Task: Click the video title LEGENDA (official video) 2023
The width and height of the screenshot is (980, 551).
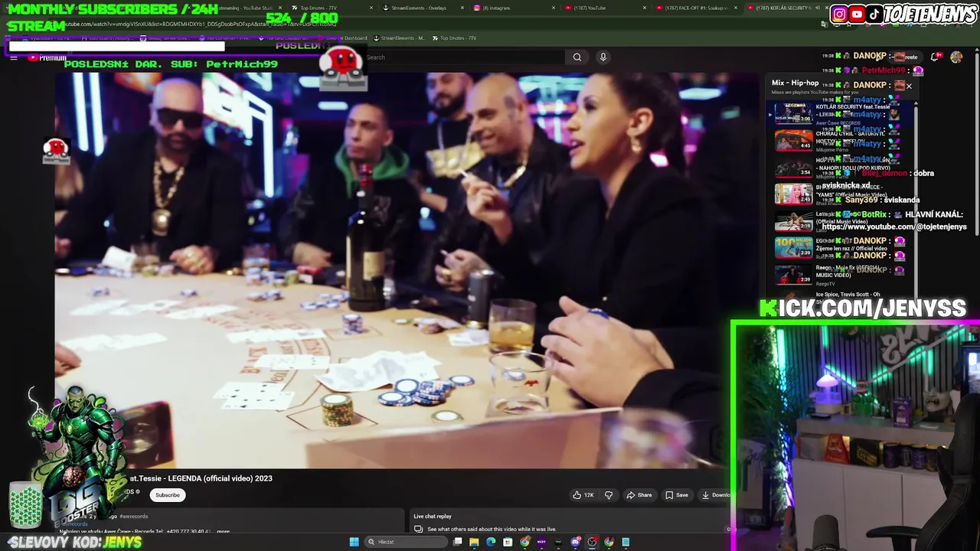Action: (x=201, y=478)
